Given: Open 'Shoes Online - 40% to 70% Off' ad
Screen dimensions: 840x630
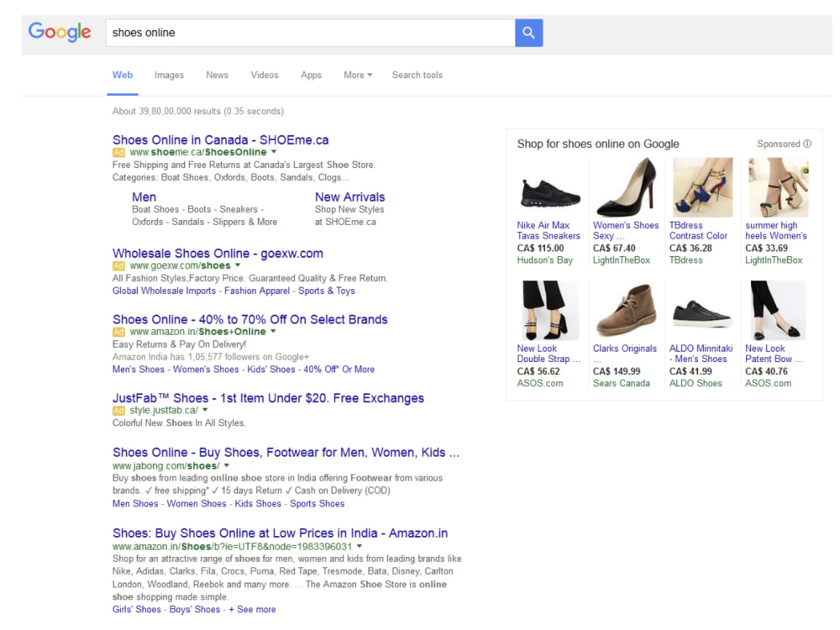Looking at the screenshot, I should point(250,319).
